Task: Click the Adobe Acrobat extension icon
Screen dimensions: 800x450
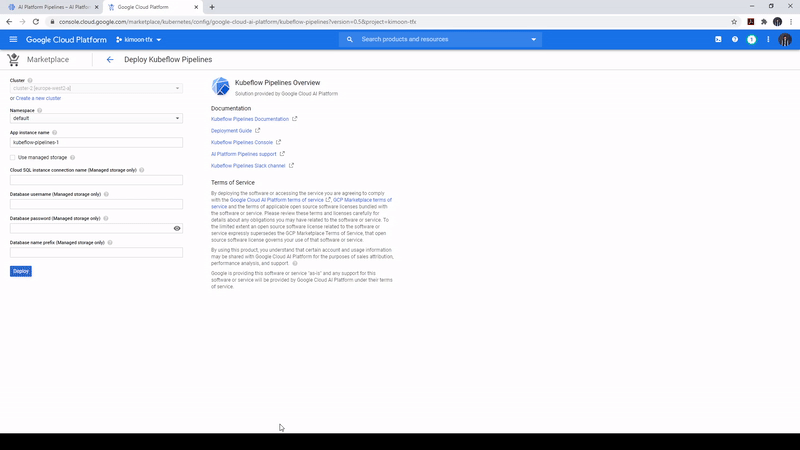Action: click(751, 22)
